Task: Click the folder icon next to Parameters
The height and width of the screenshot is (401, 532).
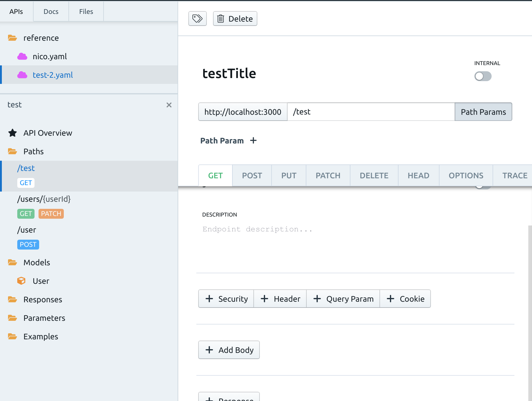Action: coord(12,318)
